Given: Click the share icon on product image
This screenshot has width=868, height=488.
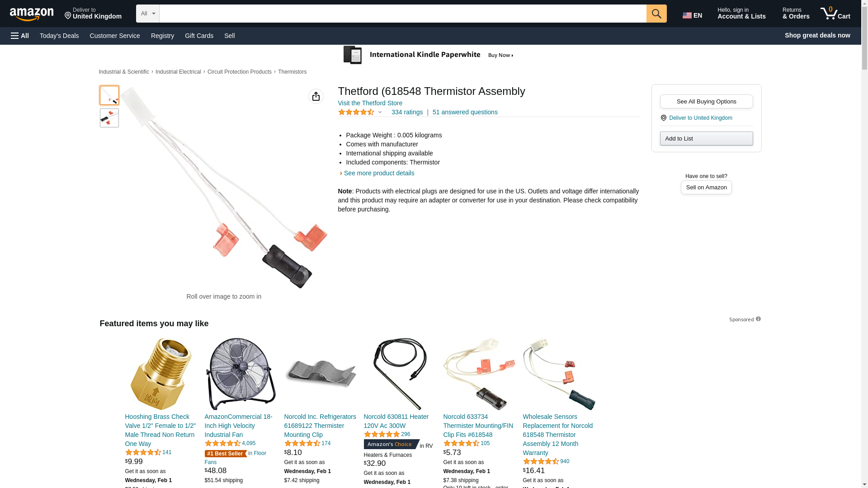Looking at the screenshot, I should tap(316, 96).
